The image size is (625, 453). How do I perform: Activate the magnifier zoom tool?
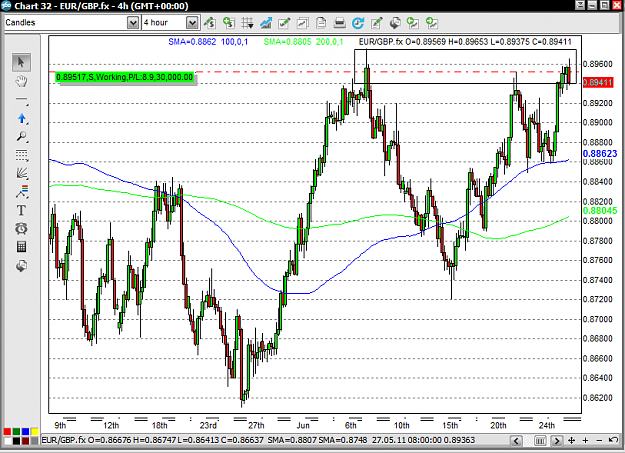click(22, 137)
